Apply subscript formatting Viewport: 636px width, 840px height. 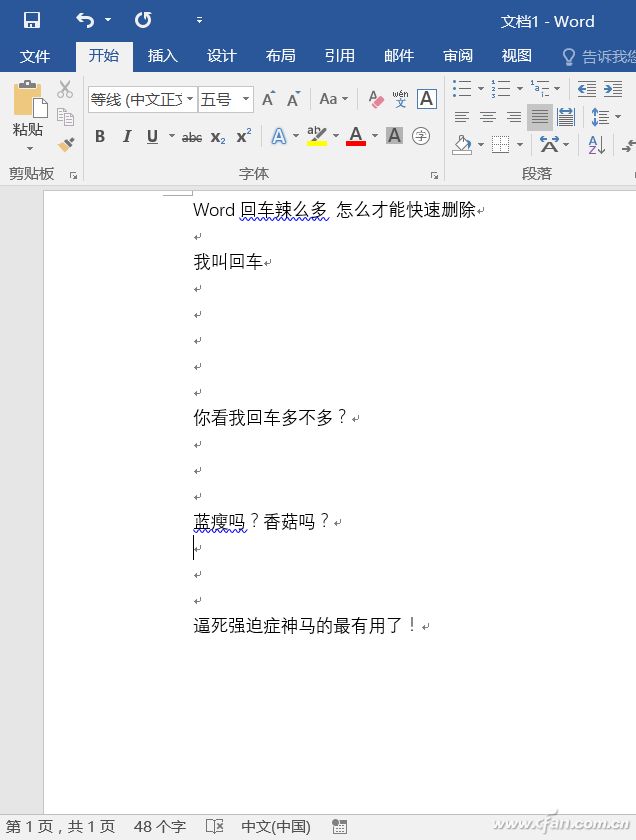click(x=218, y=137)
